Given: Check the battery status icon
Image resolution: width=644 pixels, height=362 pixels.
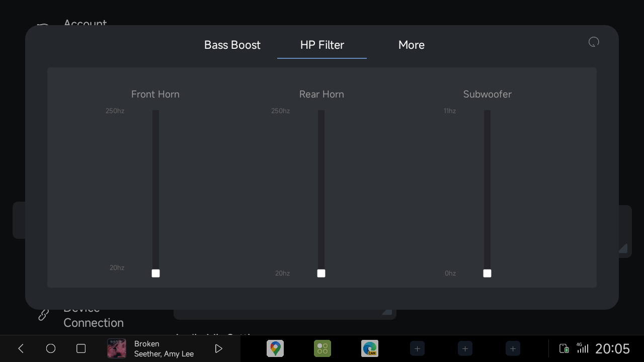Looking at the screenshot, I should pos(564,348).
